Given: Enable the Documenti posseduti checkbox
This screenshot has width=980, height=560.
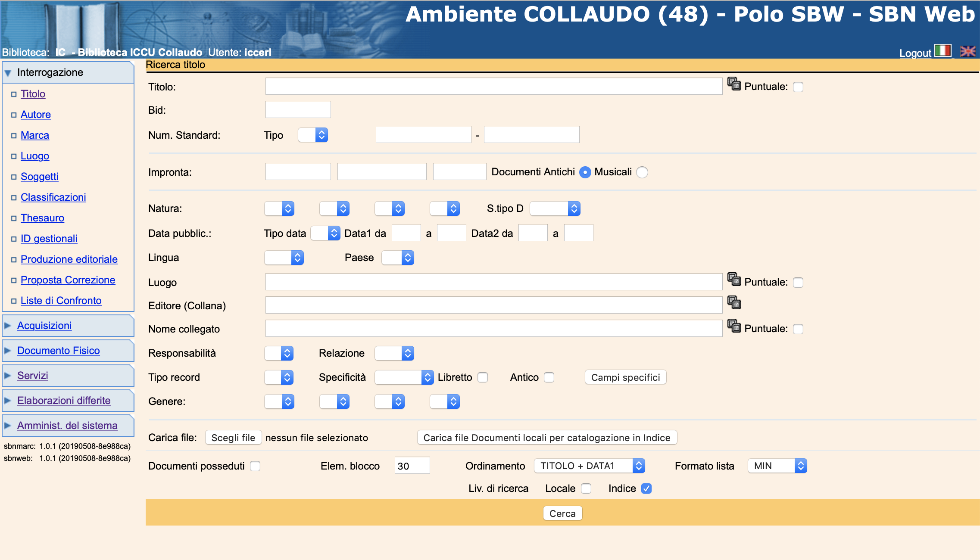Looking at the screenshot, I should [255, 466].
